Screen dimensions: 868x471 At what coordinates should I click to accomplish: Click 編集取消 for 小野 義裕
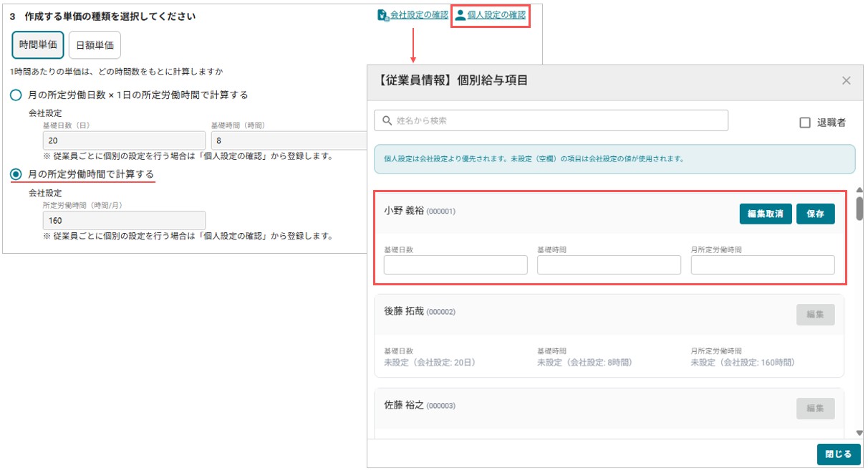click(x=766, y=214)
